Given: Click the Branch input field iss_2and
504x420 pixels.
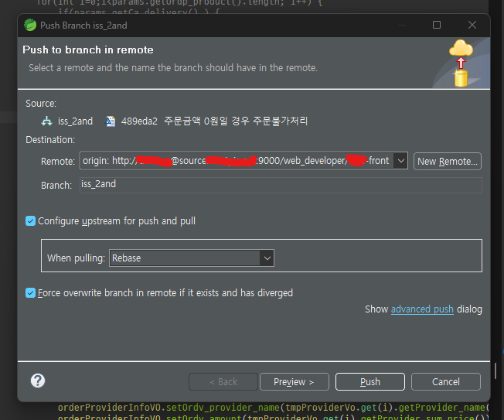Looking at the screenshot, I should tap(281, 185).
